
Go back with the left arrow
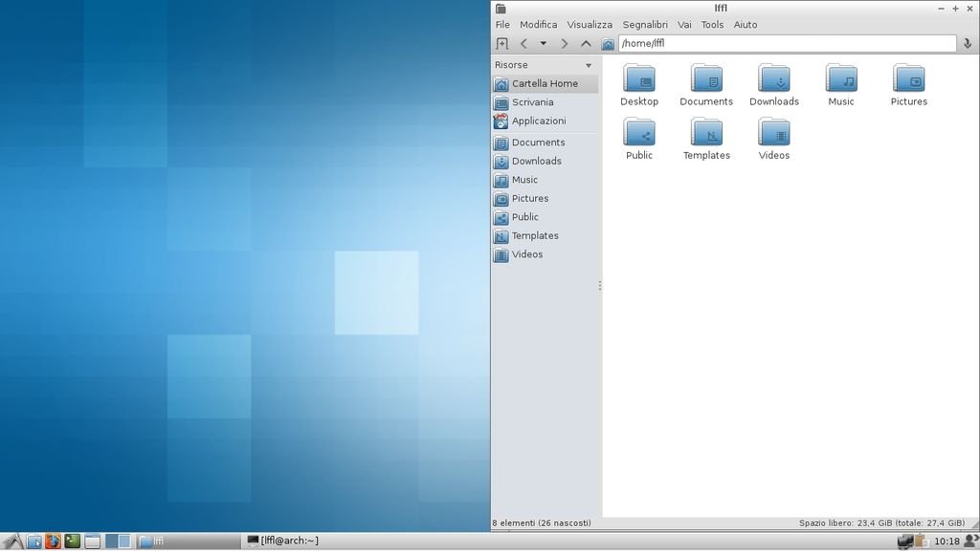coord(523,44)
